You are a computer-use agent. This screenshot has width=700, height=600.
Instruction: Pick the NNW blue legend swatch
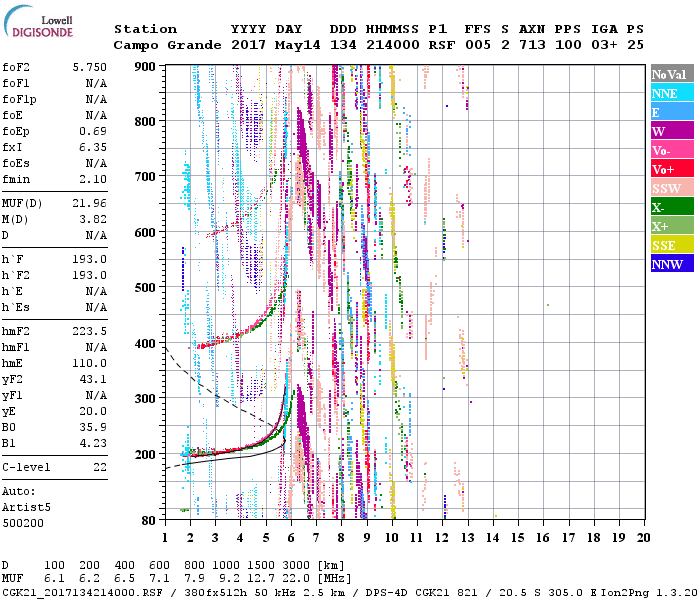click(x=672, y=264)
